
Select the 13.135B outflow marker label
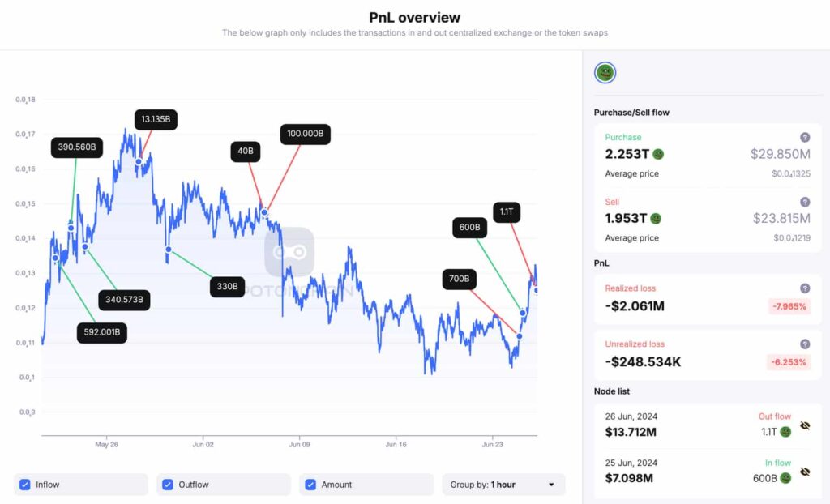[x=156, y=120]
